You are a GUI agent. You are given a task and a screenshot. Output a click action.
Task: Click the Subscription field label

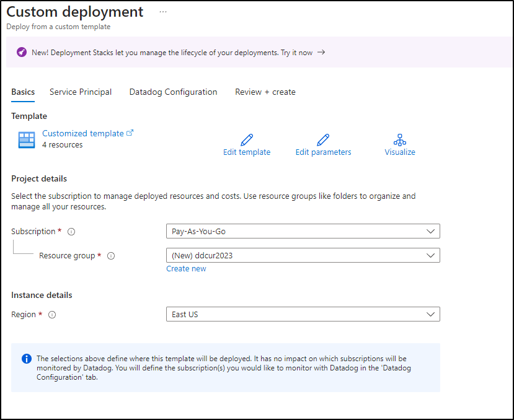click(x=33, y=231)
